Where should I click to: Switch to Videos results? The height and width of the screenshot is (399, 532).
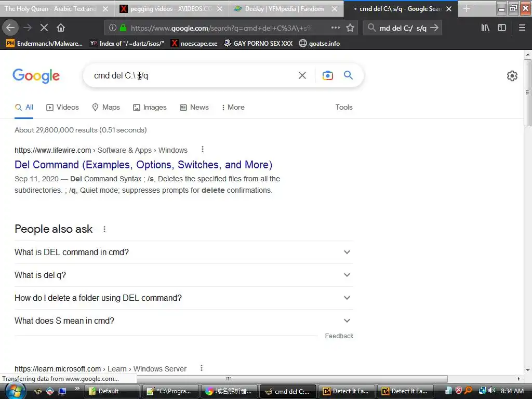pos(62,107)
